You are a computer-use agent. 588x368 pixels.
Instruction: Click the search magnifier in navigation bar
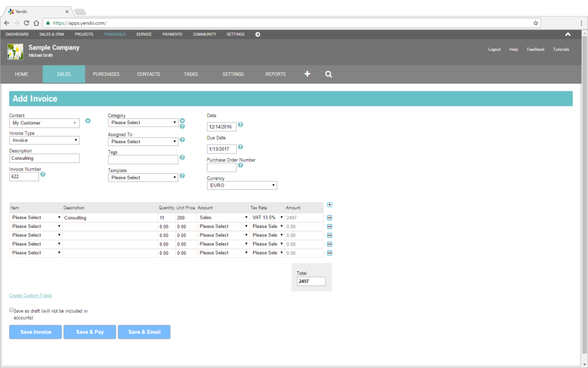pyautogui.click(x=328, y=74)
